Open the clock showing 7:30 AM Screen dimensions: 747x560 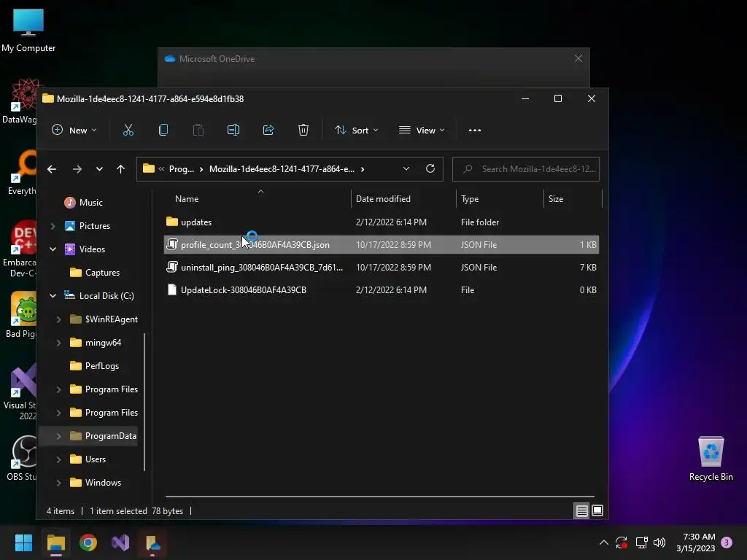[695, 542]
